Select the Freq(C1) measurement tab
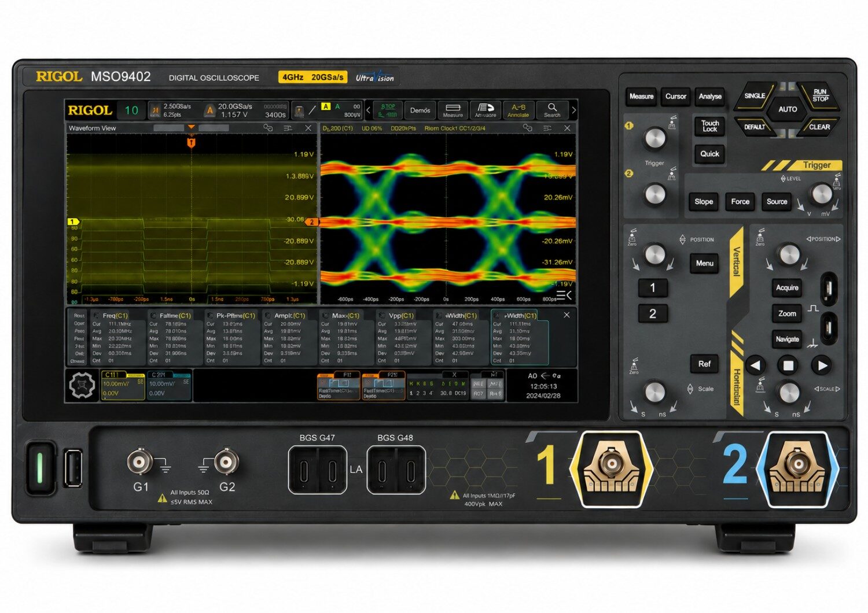The width and height of the screenshot is (868, 613). (115, 316)
